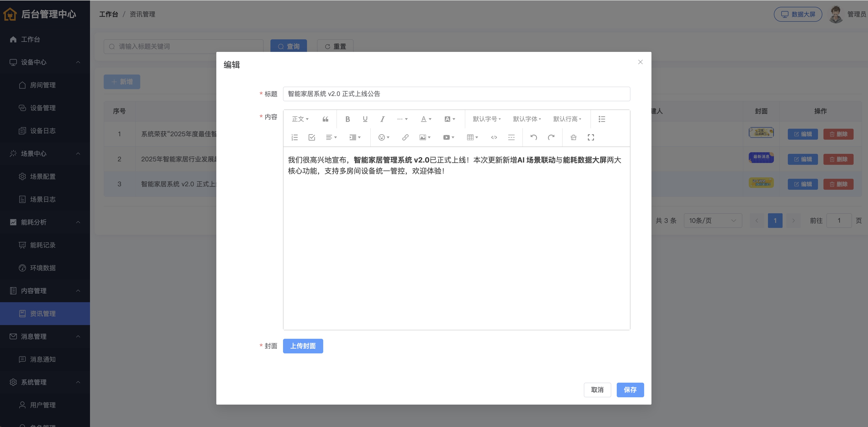This screenshot has height=427, width=868.
Task: Open insert table dropdown
Action: [472, 137]
